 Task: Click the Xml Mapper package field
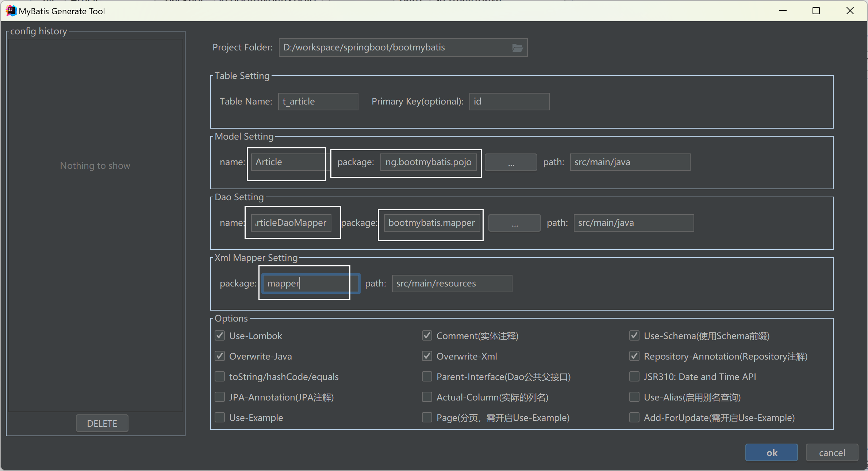(x=311, y=284)
